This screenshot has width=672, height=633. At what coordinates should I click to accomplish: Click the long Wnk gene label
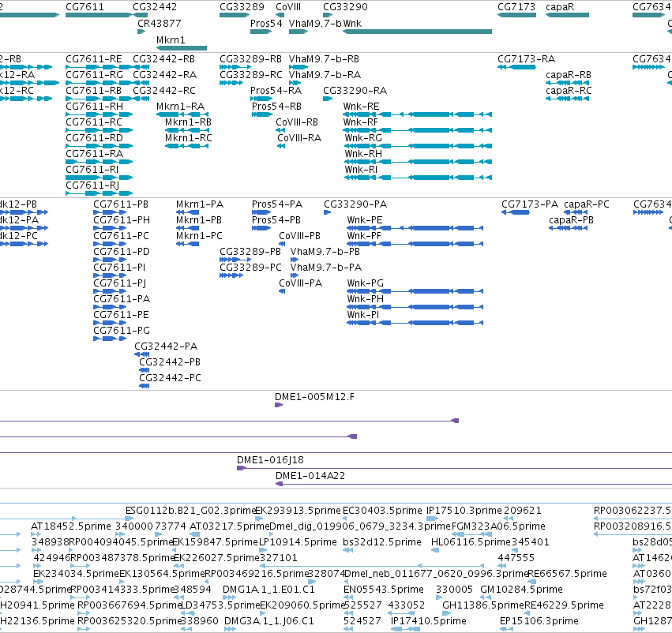coord(352,23)
